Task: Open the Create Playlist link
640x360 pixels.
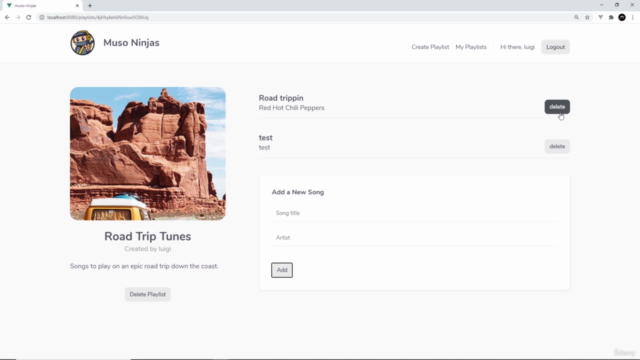Action: coord(430,47)
